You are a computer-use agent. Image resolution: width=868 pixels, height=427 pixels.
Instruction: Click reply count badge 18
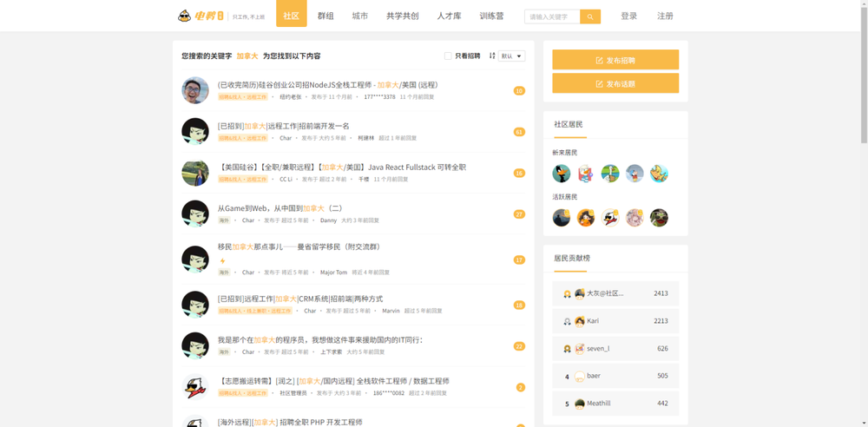tap(519, 305)
